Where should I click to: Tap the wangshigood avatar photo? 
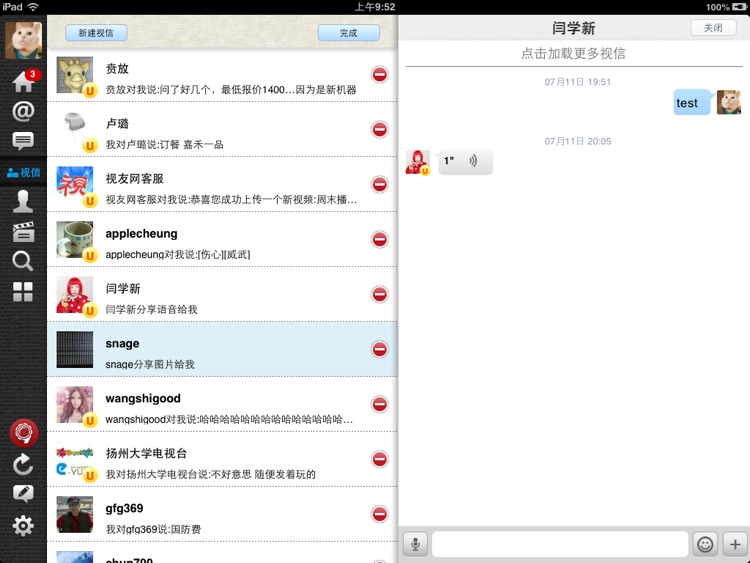coord(75,405)
